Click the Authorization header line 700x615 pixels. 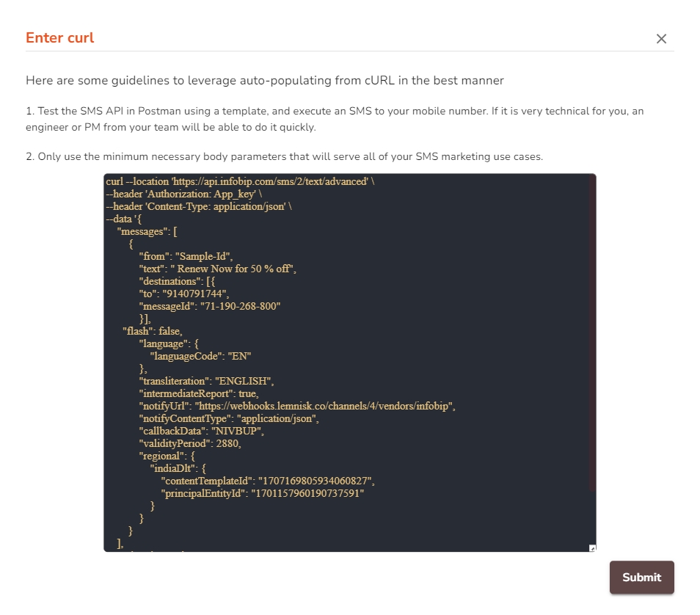183,194
